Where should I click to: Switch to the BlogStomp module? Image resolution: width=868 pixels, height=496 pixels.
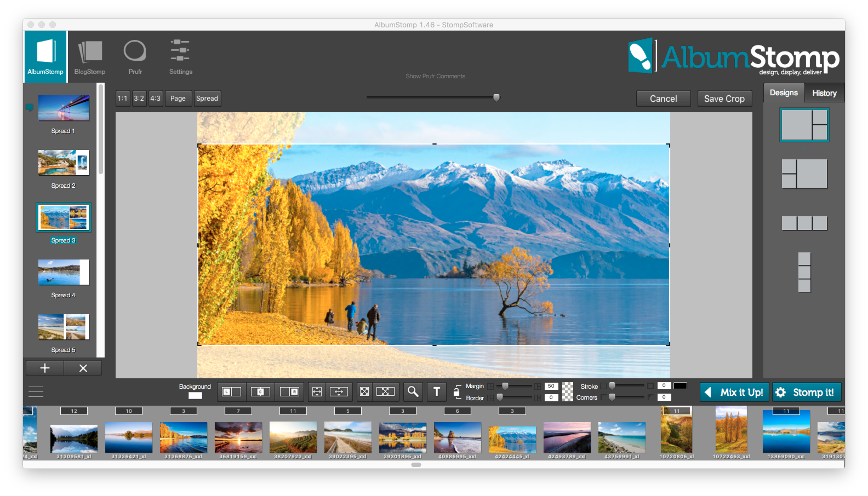(x=90, y=57)
